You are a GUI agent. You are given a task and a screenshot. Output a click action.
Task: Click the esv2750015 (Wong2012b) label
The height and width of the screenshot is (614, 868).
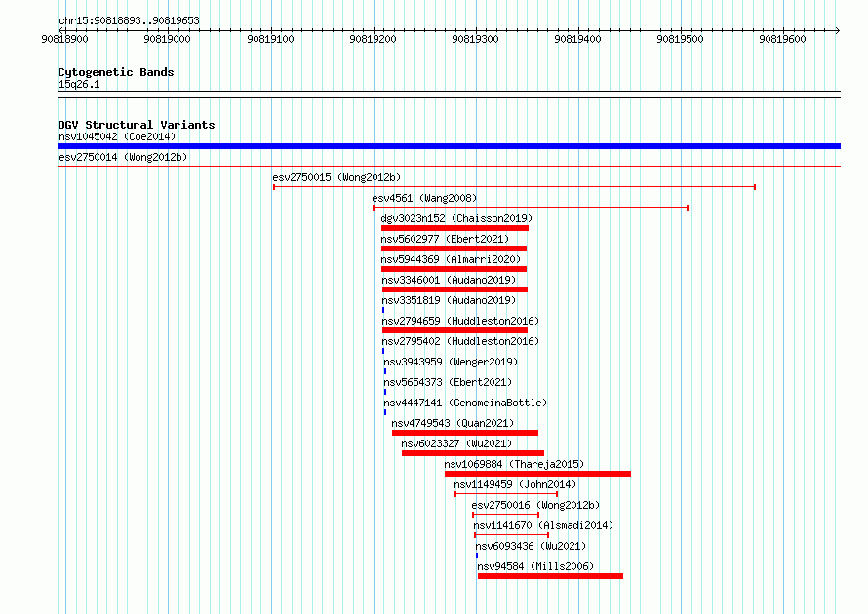coord(336,177)
